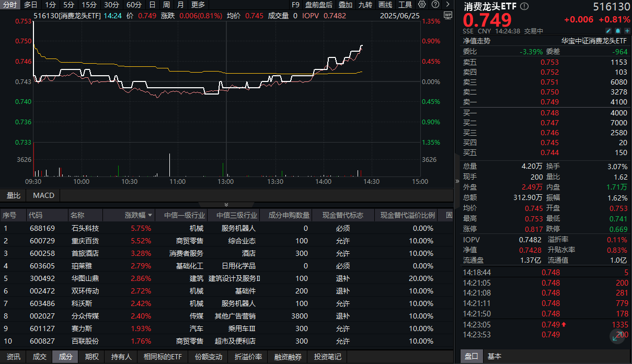Add the ETF to watchlist with plus icon
The width and height of the screenshot is (632, 364).
[x=626, y=31]
